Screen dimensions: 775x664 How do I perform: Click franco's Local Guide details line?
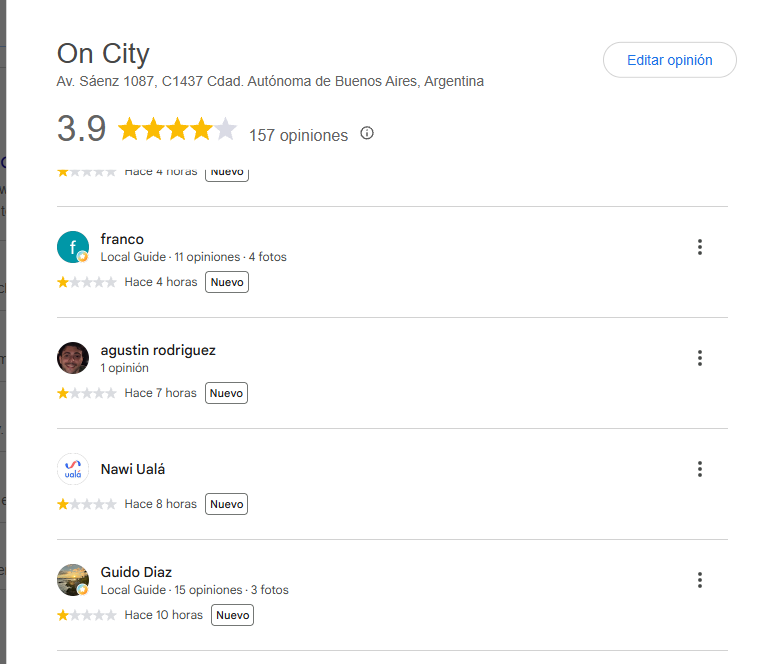194,257
